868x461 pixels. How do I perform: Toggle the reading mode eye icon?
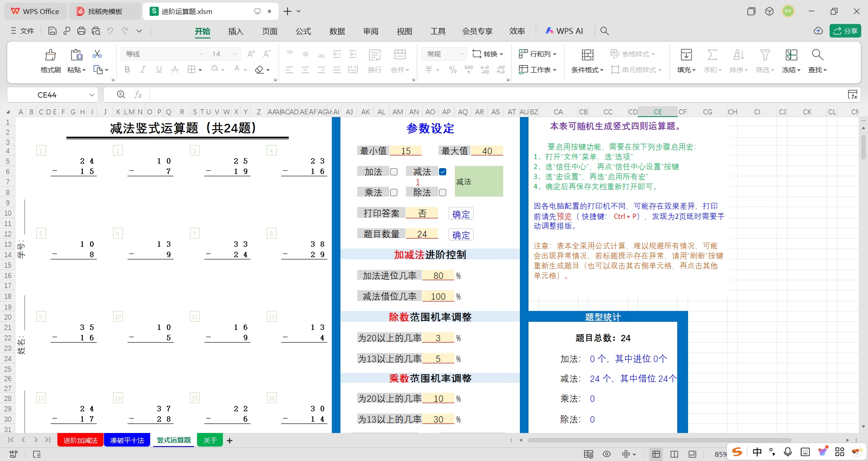pos(607,454)
